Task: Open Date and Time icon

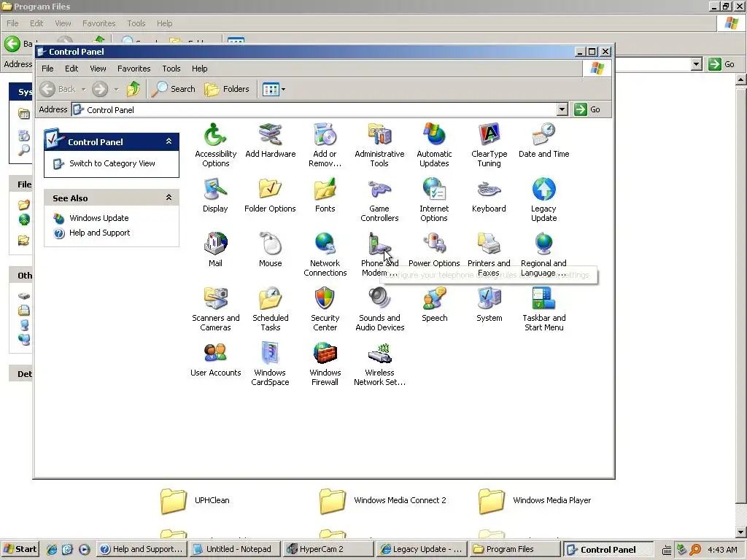Action: [544, 135]
